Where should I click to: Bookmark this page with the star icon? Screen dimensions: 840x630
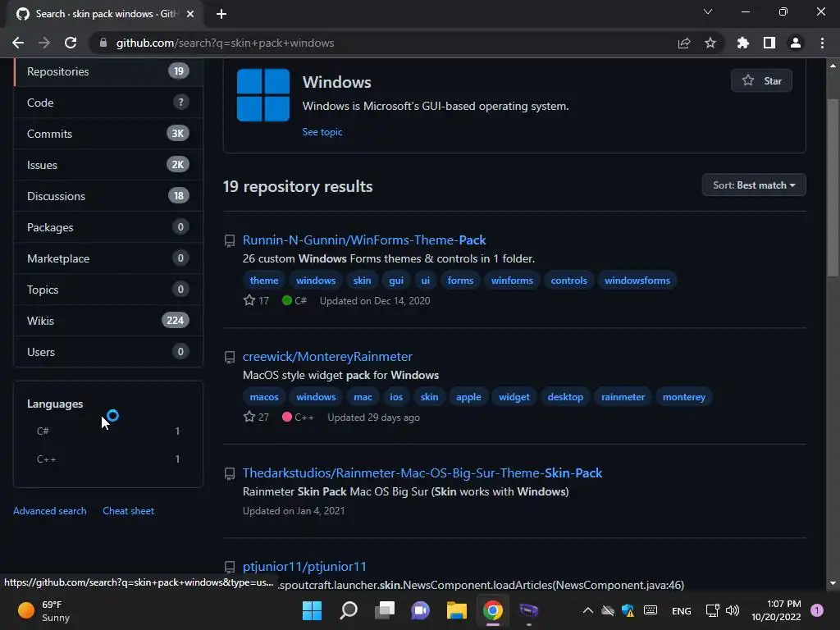(x=710, y=43)
